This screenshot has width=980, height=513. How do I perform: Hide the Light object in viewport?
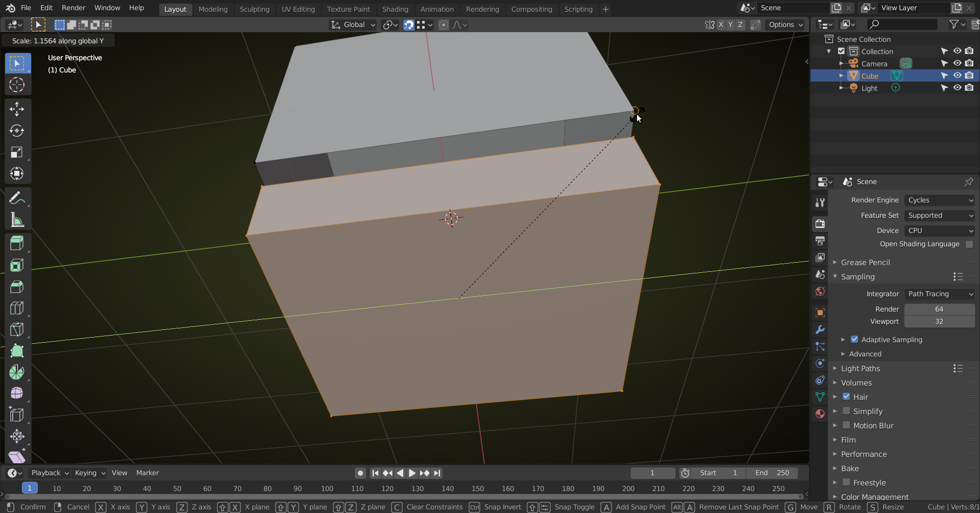(x=957, y=88)
